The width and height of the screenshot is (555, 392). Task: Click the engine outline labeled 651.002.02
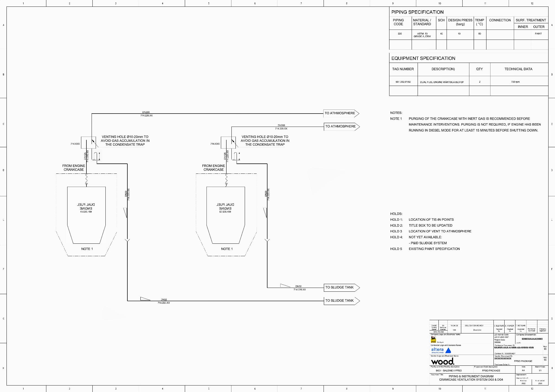[x=226, y=215]
